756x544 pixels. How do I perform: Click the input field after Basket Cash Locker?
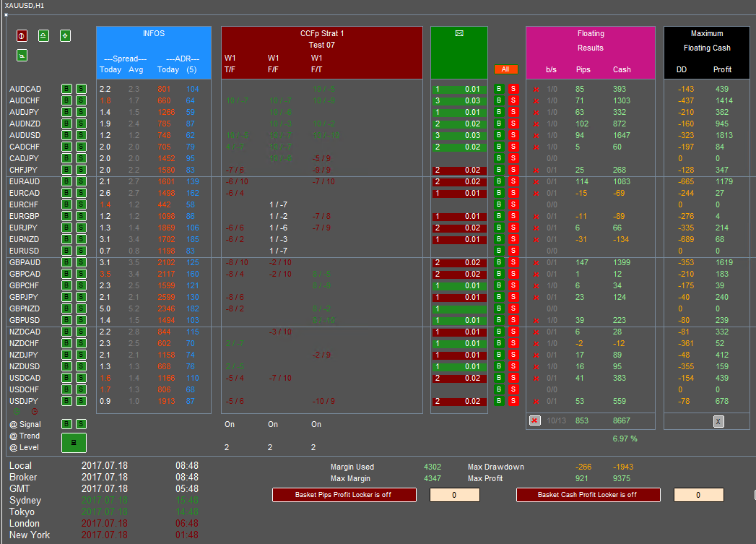click(x=699, y=495)
